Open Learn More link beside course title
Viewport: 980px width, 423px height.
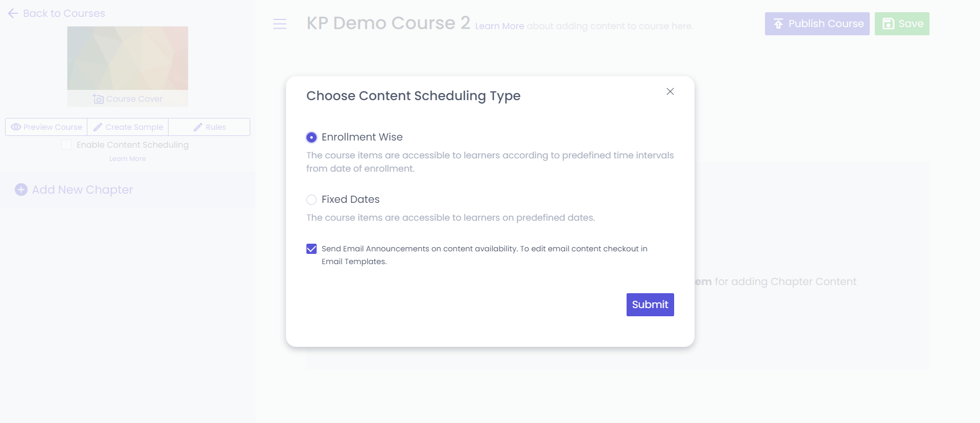click(499, 26)
